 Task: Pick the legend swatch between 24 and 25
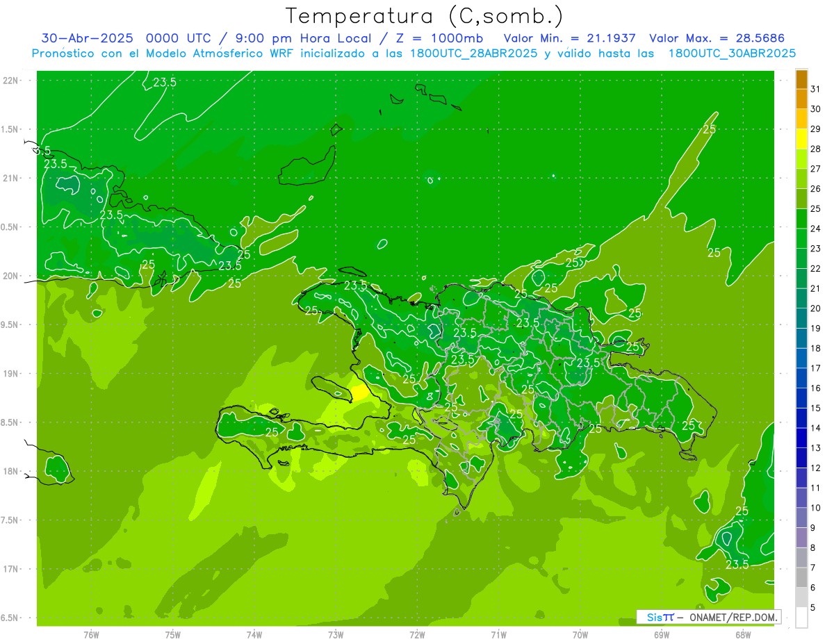(x=801, y=218)
